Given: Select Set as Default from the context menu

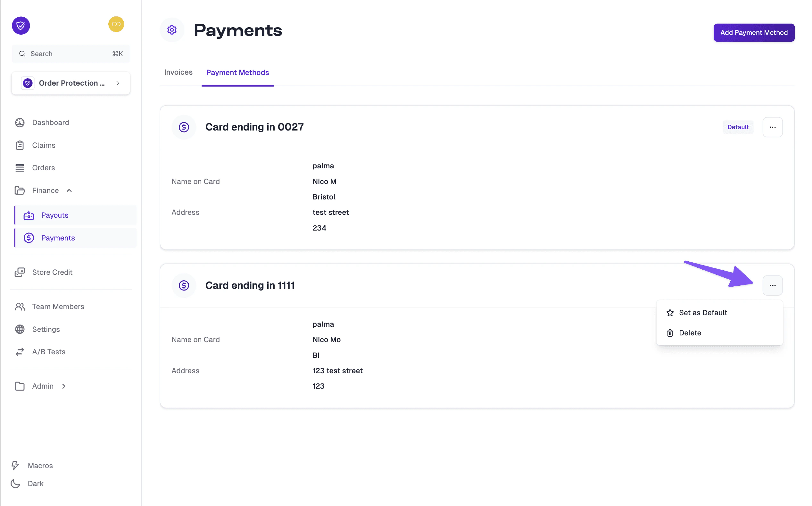Looking at the screenshot, I should pyautogui.click(x=703, y=313).
